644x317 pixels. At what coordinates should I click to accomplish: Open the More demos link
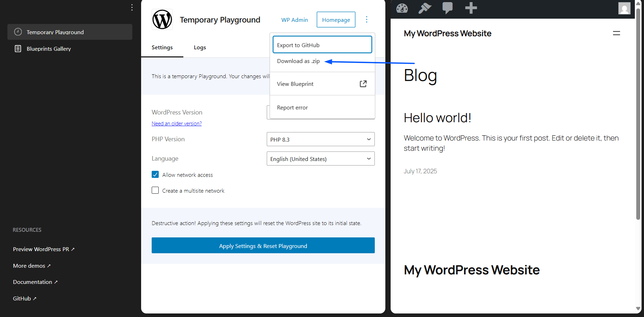(32, 266)
